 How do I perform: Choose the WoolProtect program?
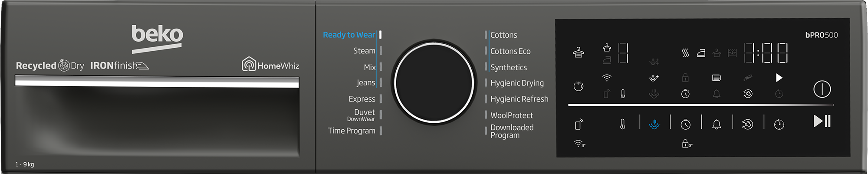511,115
